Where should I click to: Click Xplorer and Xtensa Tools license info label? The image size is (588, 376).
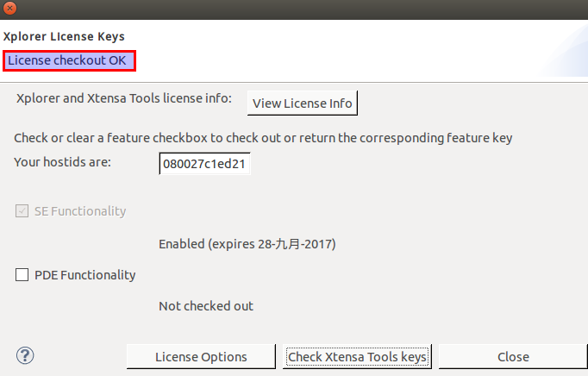click(124, 98)
